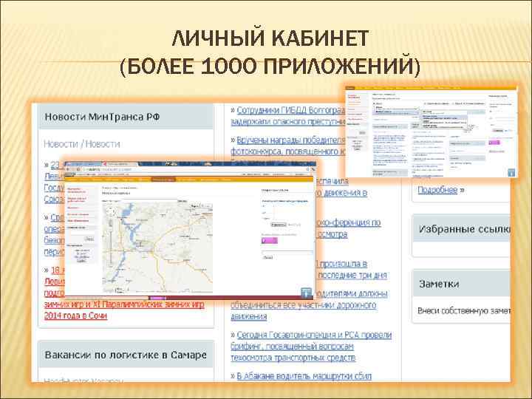Click the 'Избранные ссылки' panel header

point(461,229)
